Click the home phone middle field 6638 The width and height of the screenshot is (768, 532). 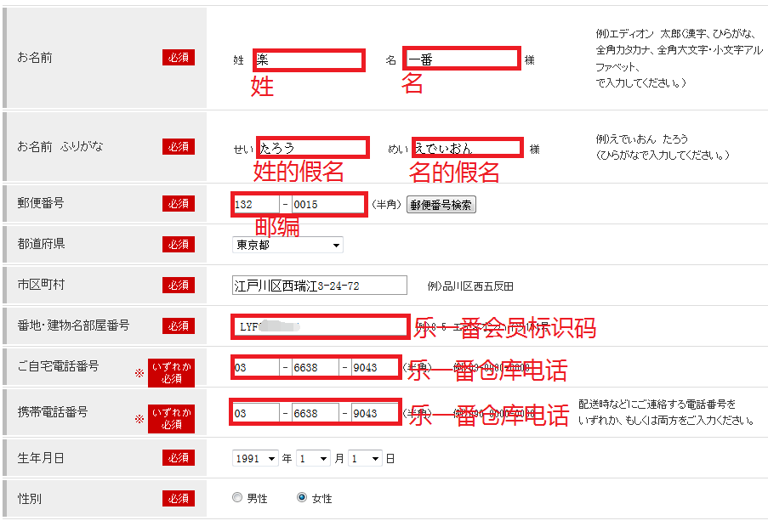pyautogui.click(x=316, y=368)
